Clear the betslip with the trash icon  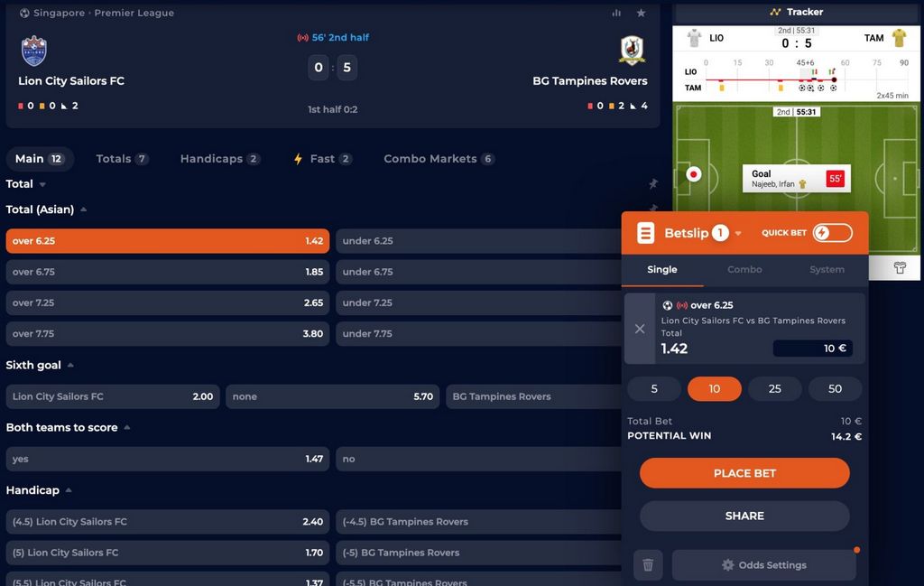click(x=647, y=565)
